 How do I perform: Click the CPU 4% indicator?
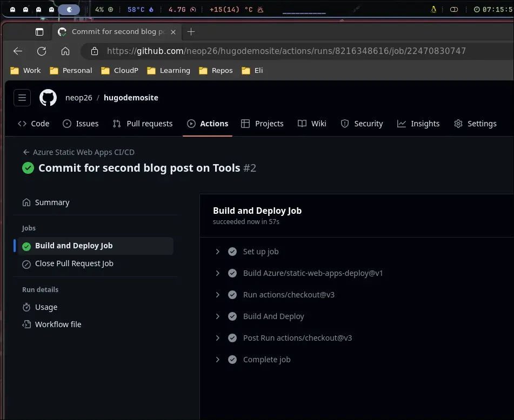104,10
